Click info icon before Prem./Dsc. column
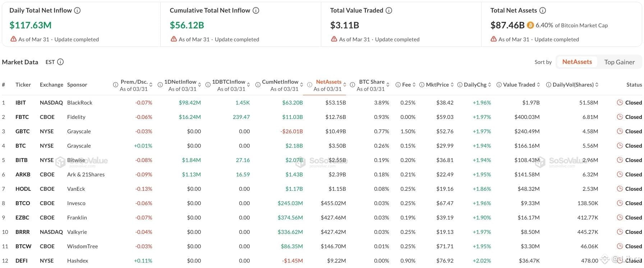The height and width of the screenshot is (268, 644). coord(115,85)
